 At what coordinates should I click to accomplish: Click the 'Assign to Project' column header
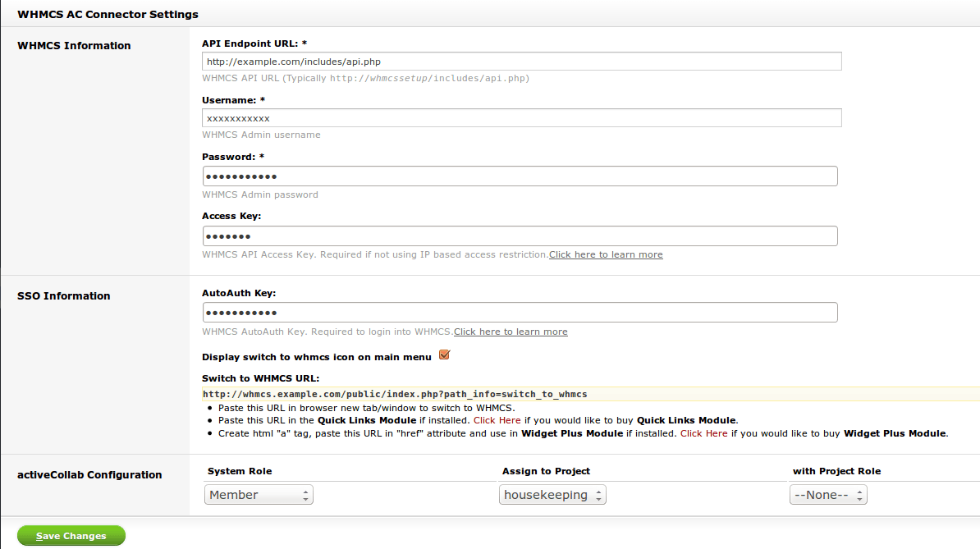(x=547, y=471)
